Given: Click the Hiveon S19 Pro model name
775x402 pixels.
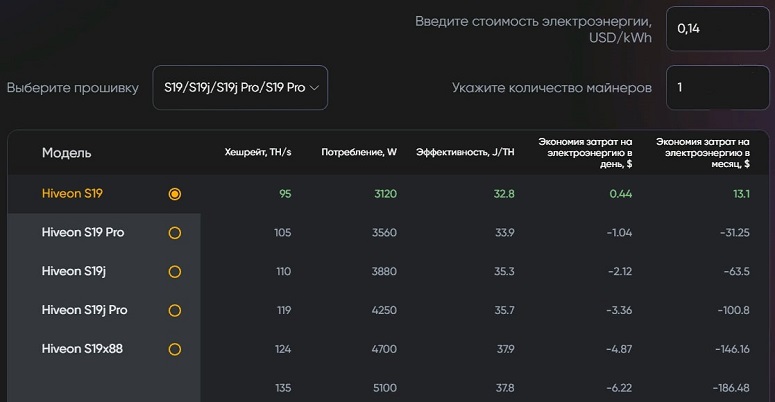Looking at the screenshot, I should [83, 232].
